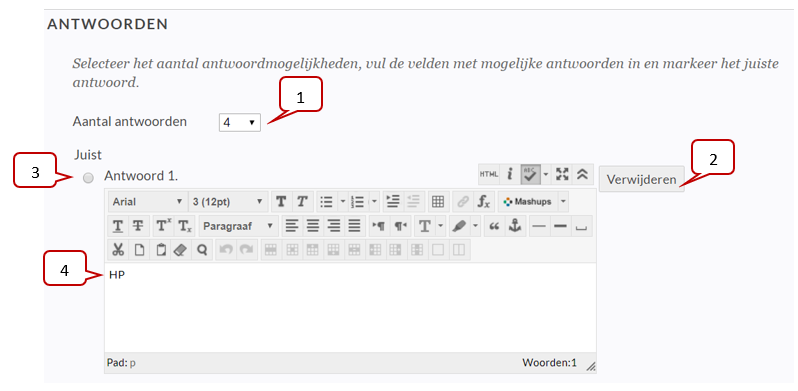This screenshot has height=391, width=798.
Task: Open the HTML code view
Action: 489,174
